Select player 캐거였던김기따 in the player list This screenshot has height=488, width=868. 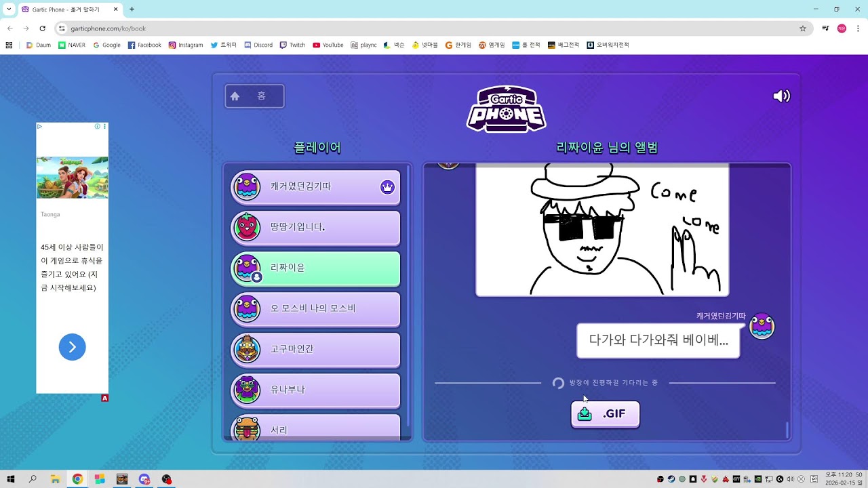click(315, 187)
